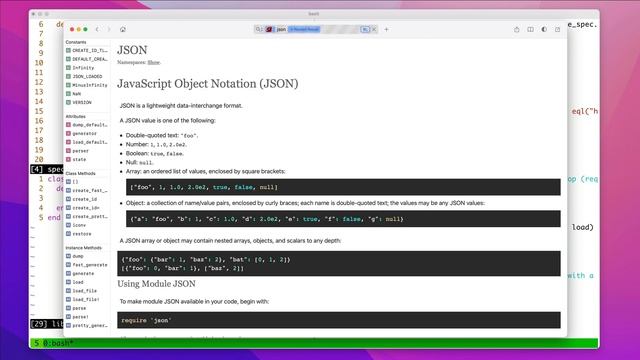The width and height of the screenshot is (640, 360).
Task: Click the Class Methods section header
Action: [x=80, y=173]
